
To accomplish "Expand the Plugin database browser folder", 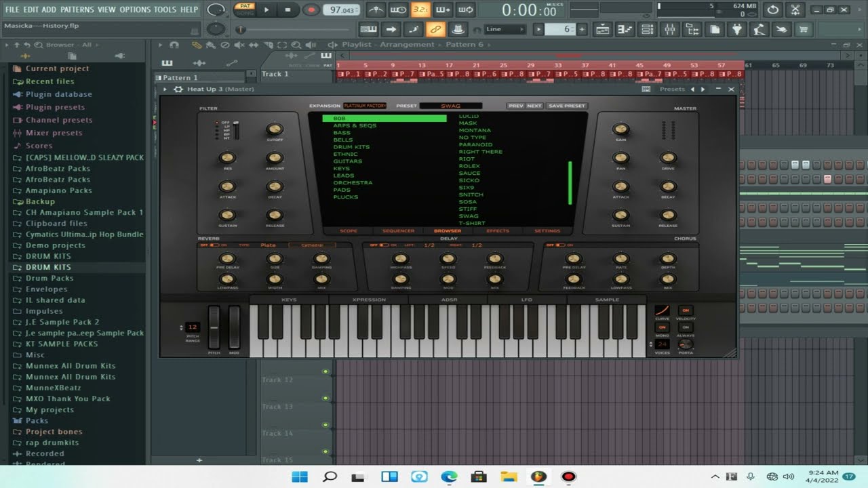I will pos(58,94).
